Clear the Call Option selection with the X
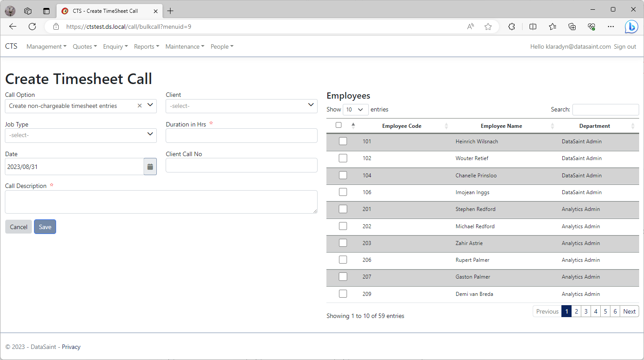The image size is (644, 360). click(140, 106)
